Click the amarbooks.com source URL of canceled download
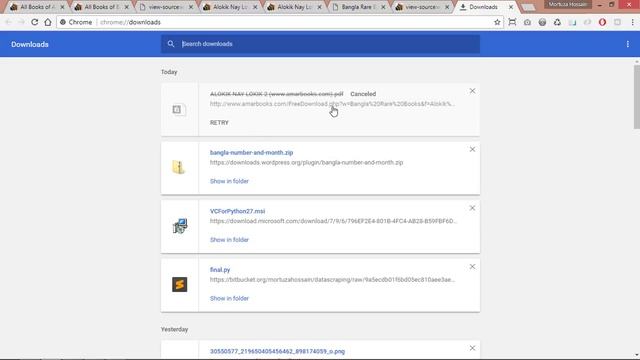 tap(332, 104)
